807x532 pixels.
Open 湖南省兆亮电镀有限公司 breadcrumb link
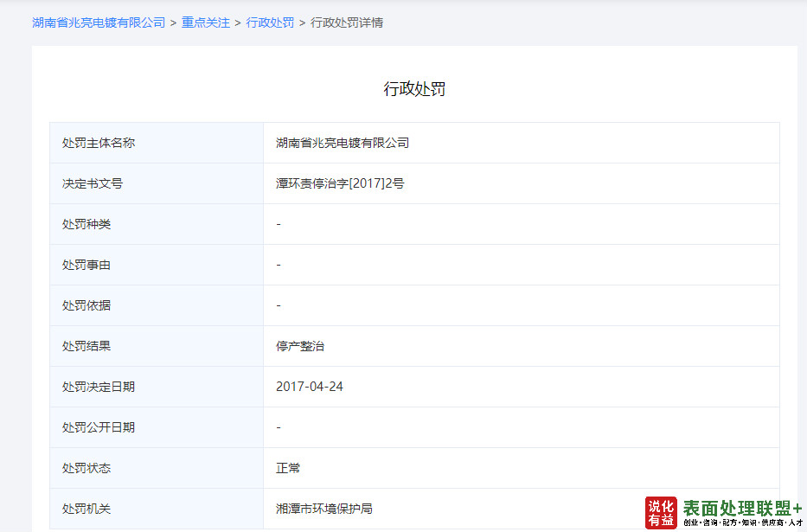[x=99, y=22]
